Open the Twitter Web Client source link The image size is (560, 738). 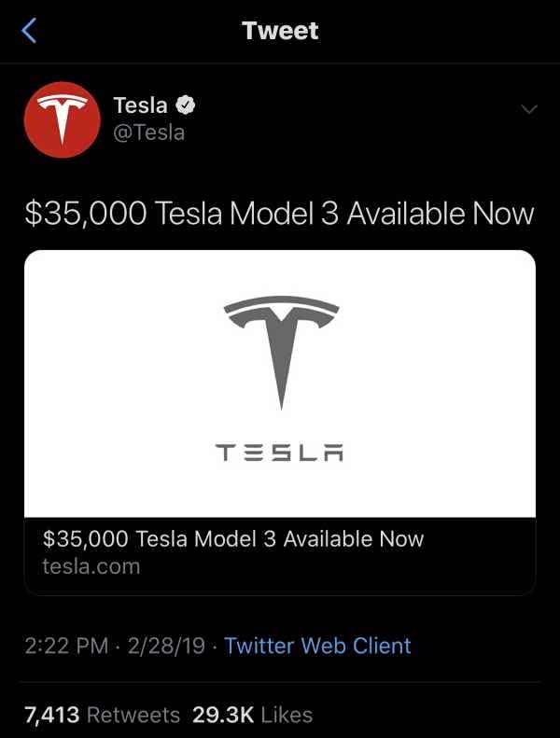coord(317,646)
